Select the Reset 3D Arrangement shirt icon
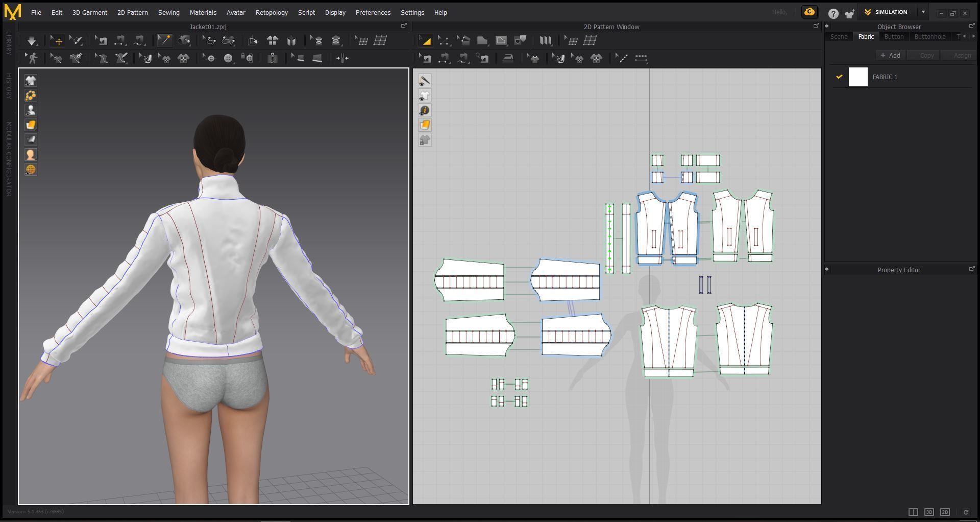980x522 pixels. tap(272, 41)
